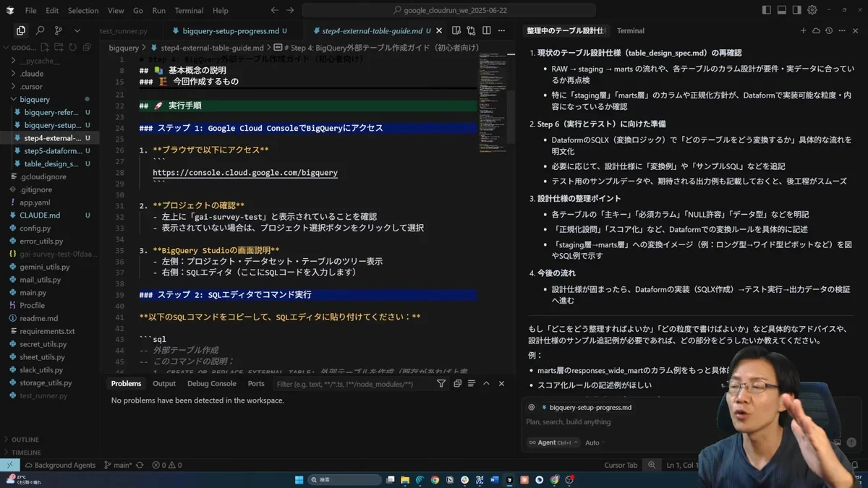This screenshot has width=868, height=488.
Task: Open the problems filter funnel options
Action: [x=441, y=384]
